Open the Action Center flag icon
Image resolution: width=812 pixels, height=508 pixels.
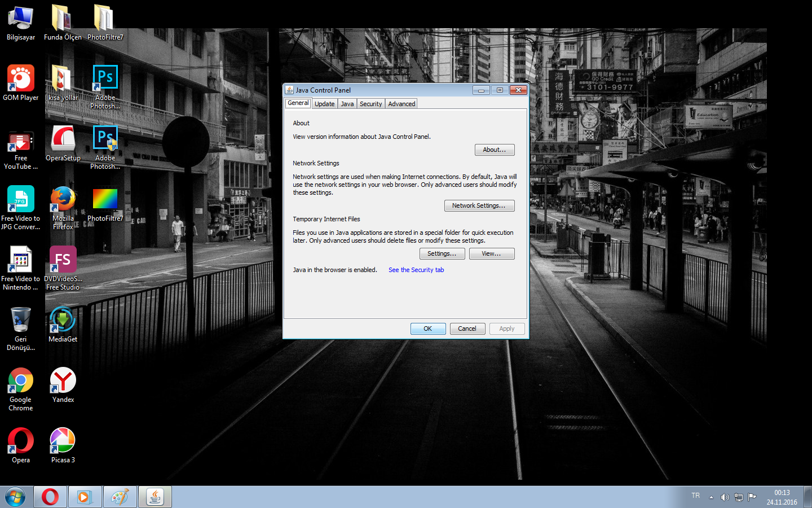click(752, 497)
